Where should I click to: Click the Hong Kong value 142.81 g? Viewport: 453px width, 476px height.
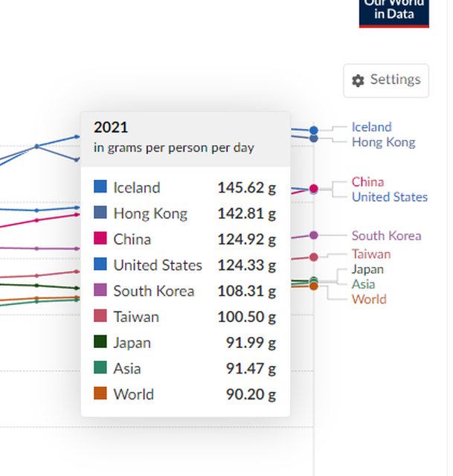point(246,213)
